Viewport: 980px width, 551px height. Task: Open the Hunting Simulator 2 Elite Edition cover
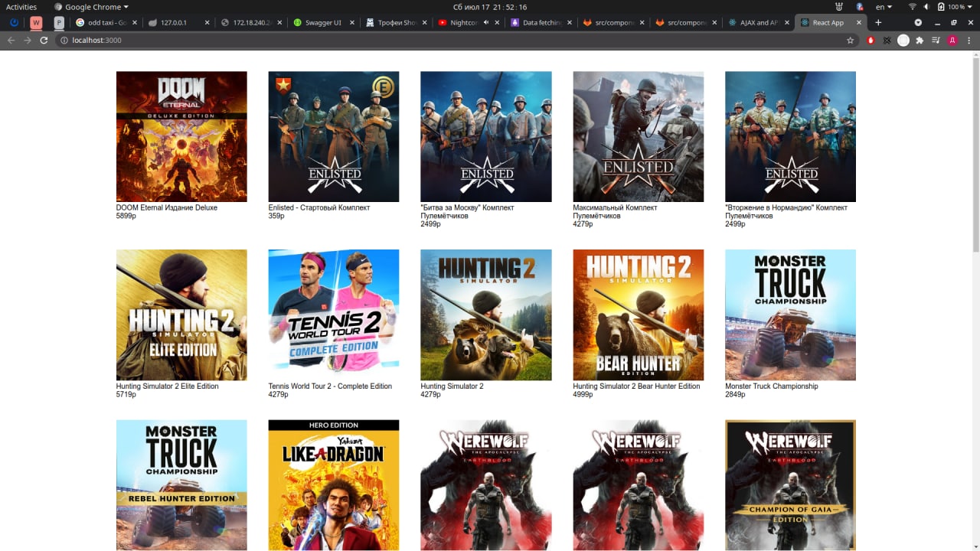tap(181, 315)
